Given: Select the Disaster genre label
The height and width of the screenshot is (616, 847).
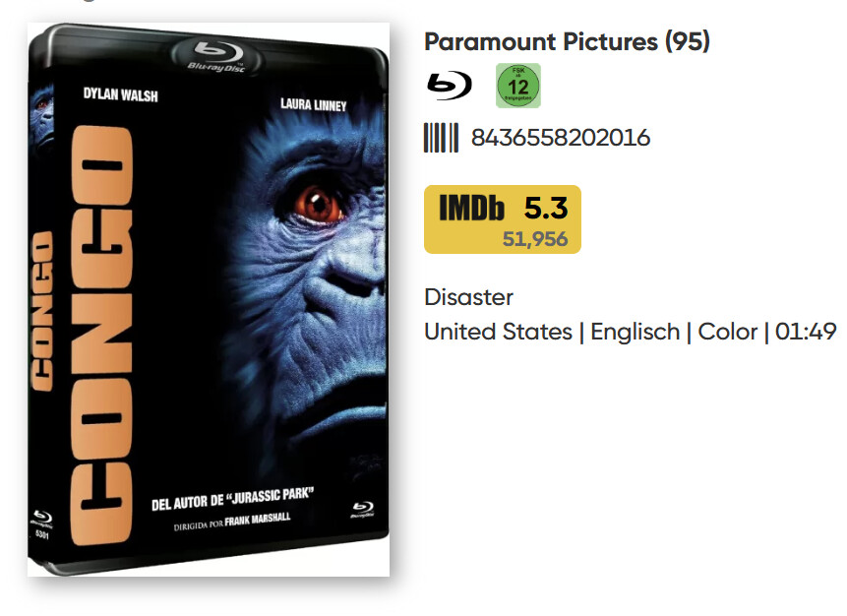Looking at the screenshot, I should [468, 297].
